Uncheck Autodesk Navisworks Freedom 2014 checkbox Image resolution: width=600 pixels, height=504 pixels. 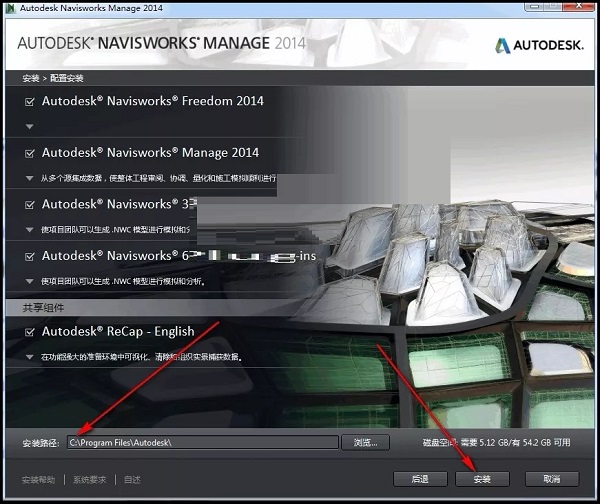tap(29, 102)
